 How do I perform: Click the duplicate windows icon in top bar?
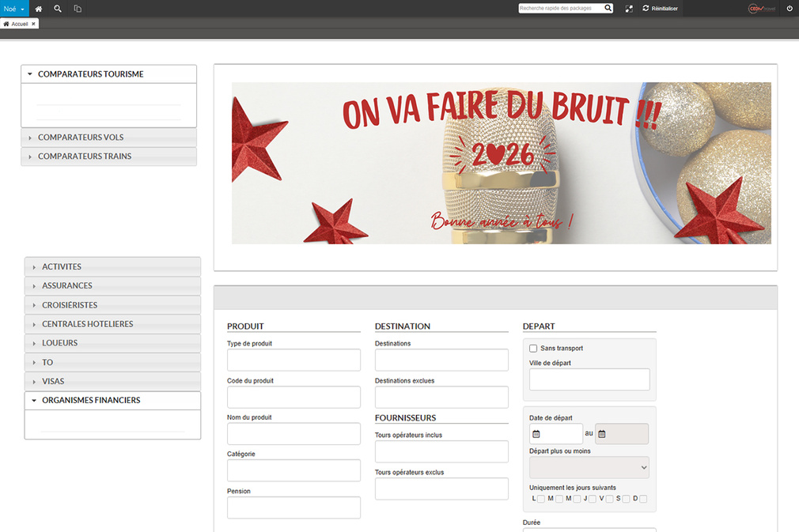point(78,9)
